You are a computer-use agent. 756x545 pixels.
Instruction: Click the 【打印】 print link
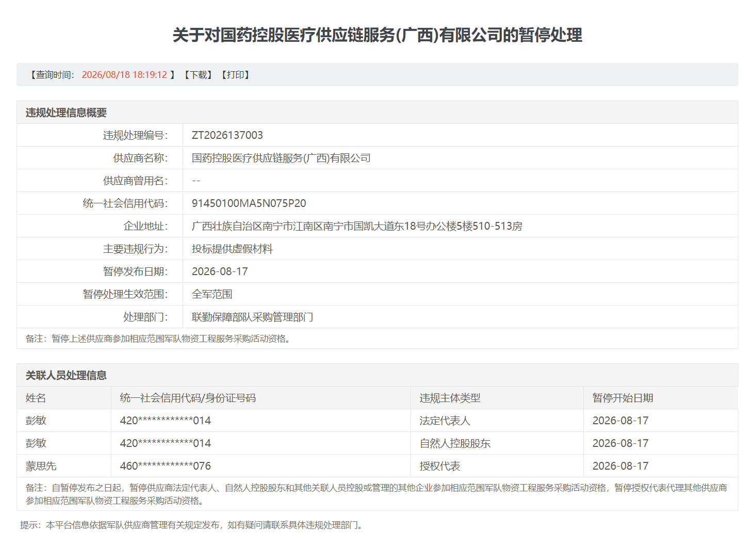[x=236, y=75]
